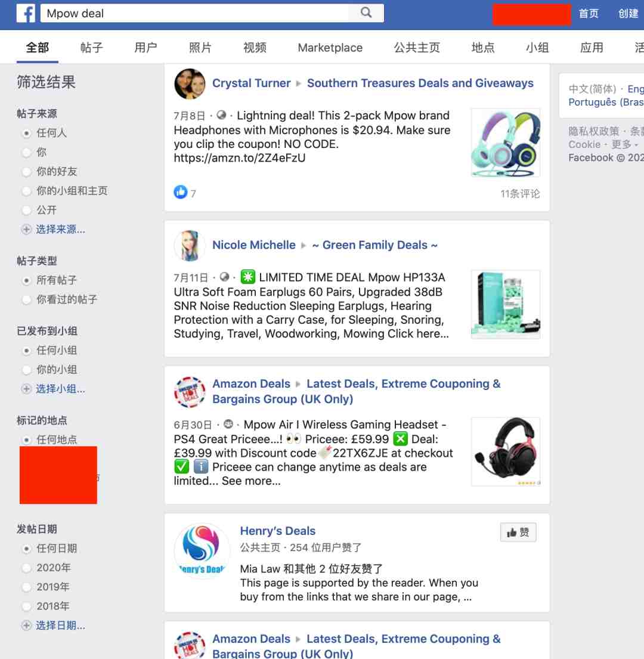Click the search magnifier icon
The width and height of the screenshot is (644, 659).
(366, 13)
